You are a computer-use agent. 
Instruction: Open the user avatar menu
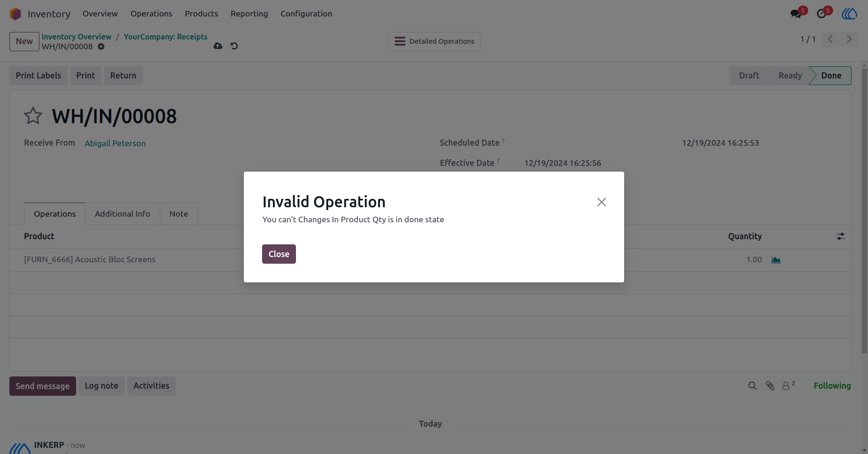tap(849, 14)
